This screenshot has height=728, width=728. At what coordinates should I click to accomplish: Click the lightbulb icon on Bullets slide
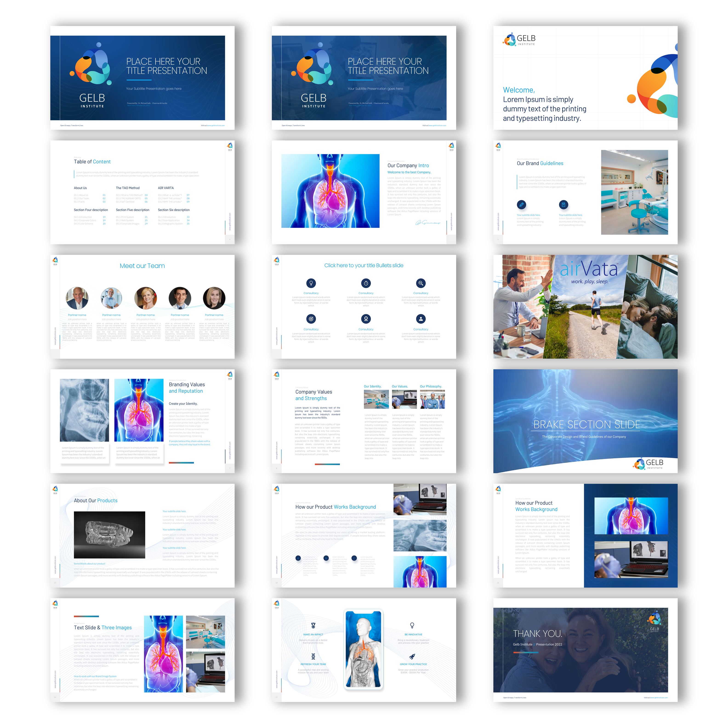coord(311,283)
